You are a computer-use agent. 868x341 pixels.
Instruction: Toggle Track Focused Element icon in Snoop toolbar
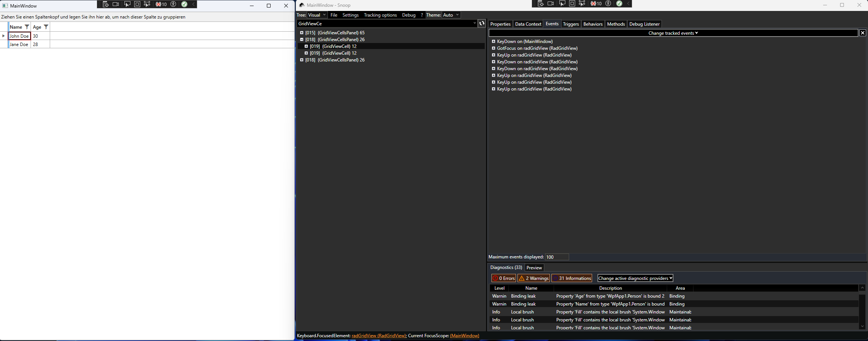tap(582, 3)
